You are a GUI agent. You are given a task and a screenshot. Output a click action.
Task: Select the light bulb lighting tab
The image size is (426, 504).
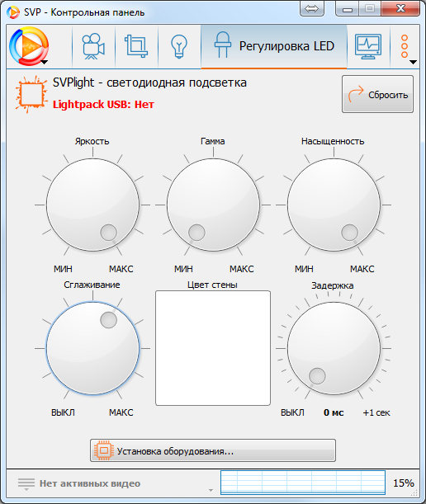tap(179, 46)
